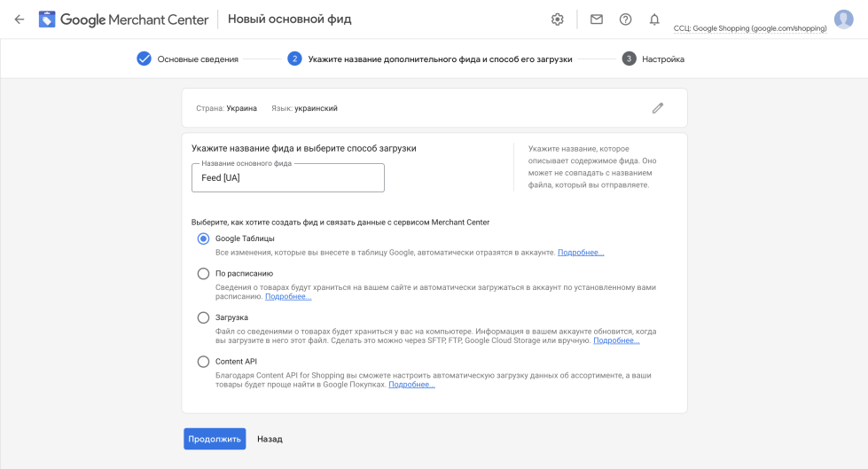
Task: Edit country and language with pencil icon
Action: pyautogui.click(x=658, y=108)
